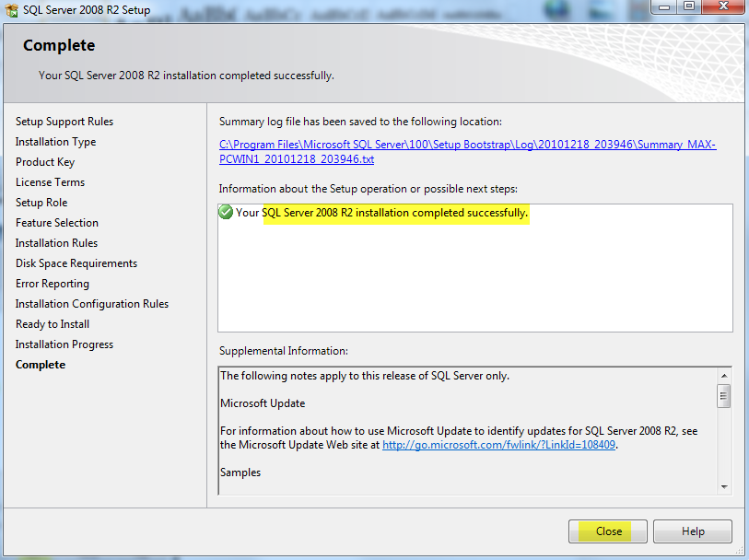Select Setup Support Rules step
This screenshot has height=560, width=749.
click(x=64, y=122)
